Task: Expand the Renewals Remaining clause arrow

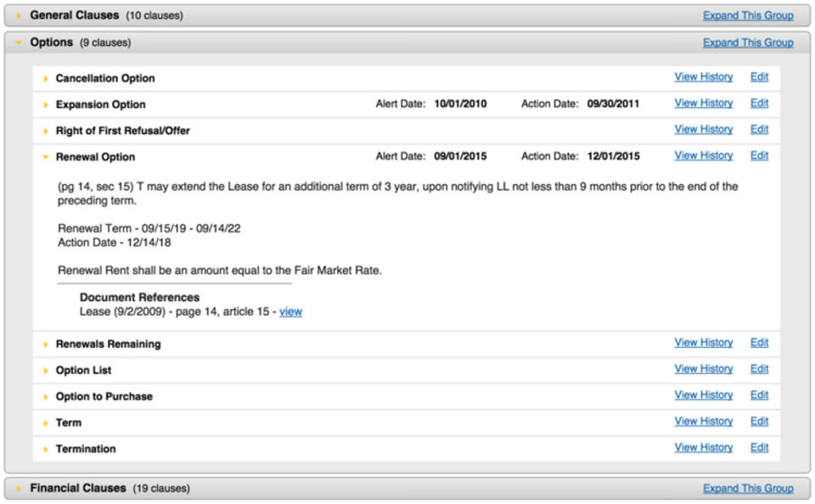Action: pos(46,344)
